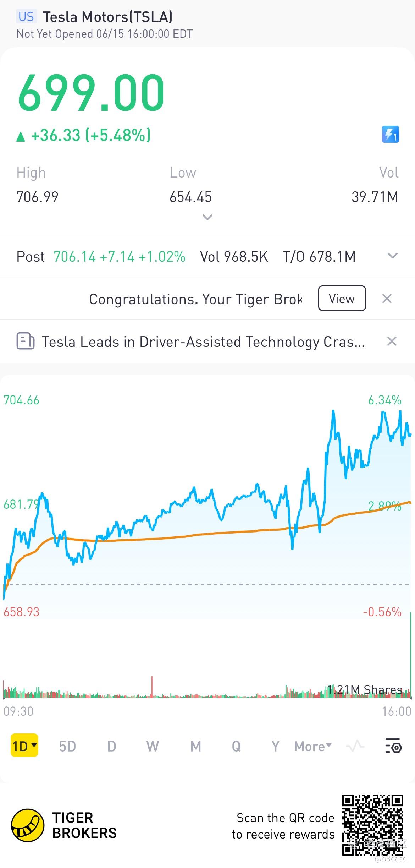Open the More timeframes dropdown
Screen dimensions: 415x868
tap(312, 746)
